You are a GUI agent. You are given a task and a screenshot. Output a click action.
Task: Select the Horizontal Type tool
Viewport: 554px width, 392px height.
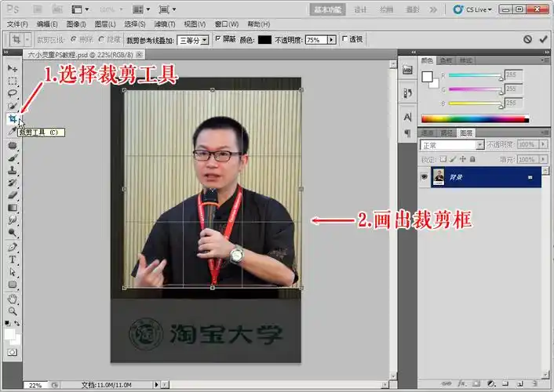pos(13,260)
